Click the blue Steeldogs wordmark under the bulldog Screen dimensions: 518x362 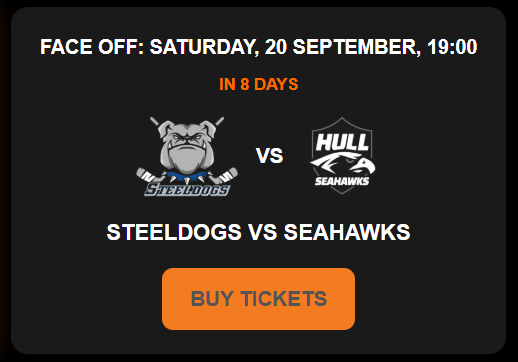187,189
